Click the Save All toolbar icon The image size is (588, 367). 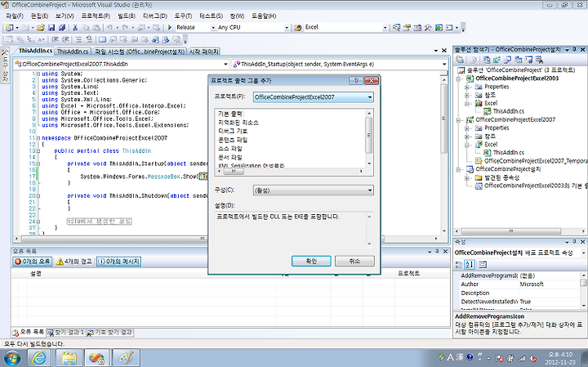pos(62,28)
